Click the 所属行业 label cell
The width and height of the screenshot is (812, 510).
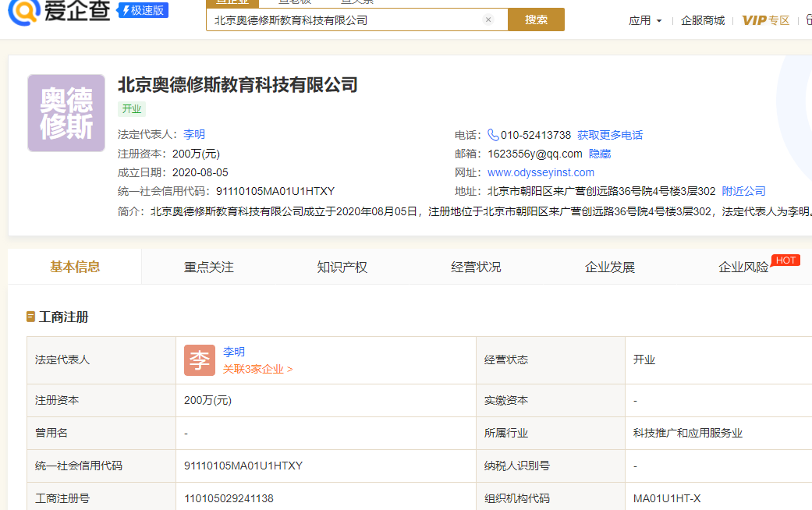[x=551, y=433]
